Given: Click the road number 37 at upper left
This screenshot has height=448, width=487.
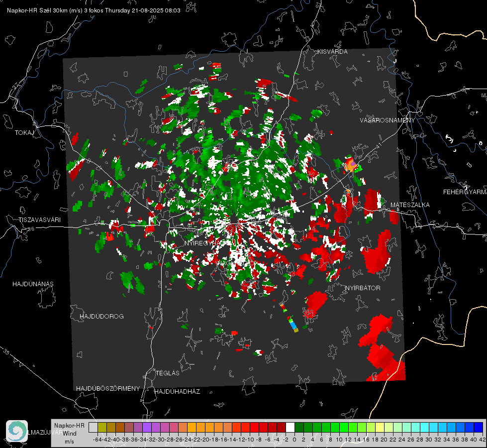Looking at the screenshot, I should coord(15,86).
